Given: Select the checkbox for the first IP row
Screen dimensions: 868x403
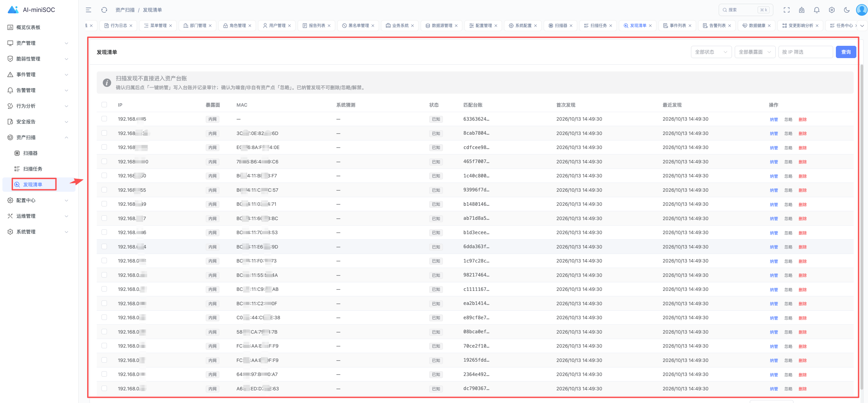Looking at the screenshot, I should click(104, 119).
